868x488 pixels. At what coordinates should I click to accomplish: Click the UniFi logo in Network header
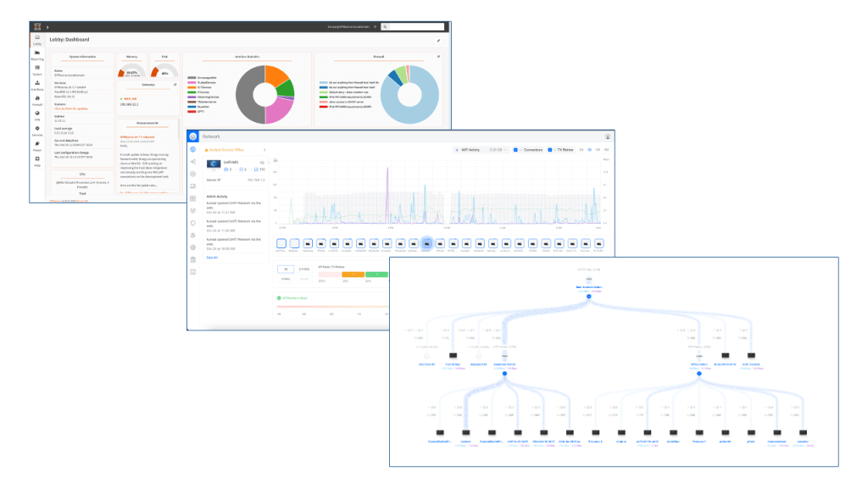193,136
